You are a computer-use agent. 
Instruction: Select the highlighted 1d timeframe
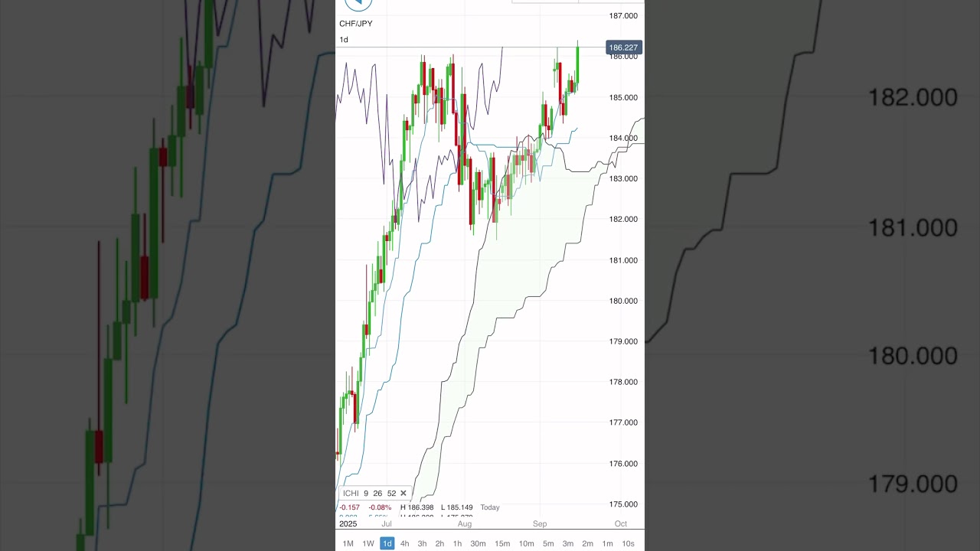387,543
